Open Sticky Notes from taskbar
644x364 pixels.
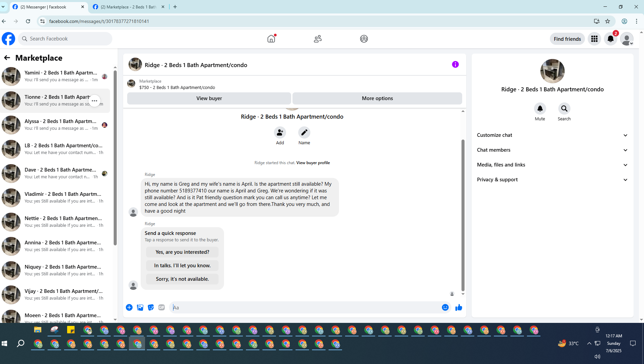point(71,330)
